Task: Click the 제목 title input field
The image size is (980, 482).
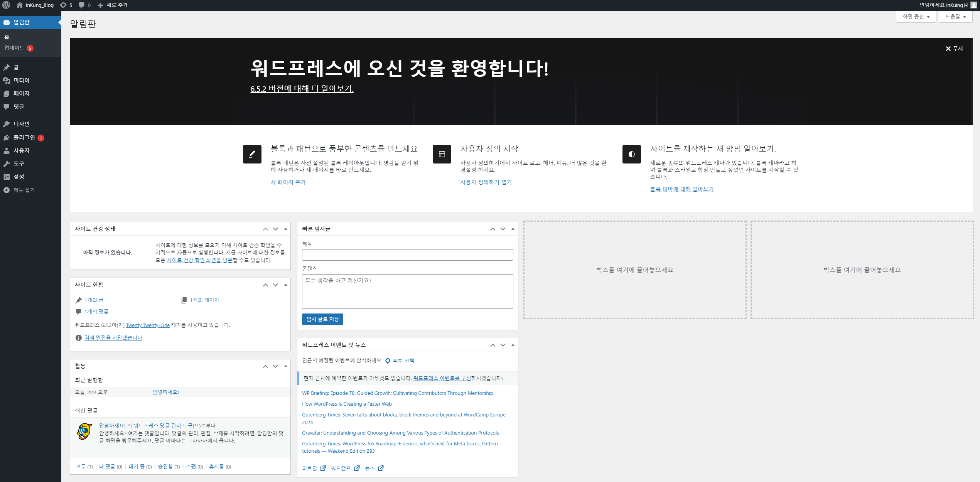Action: 407,254
